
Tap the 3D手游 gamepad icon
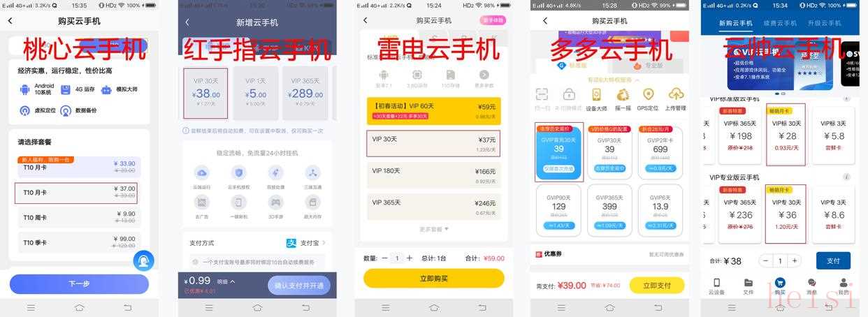[276, 202]
